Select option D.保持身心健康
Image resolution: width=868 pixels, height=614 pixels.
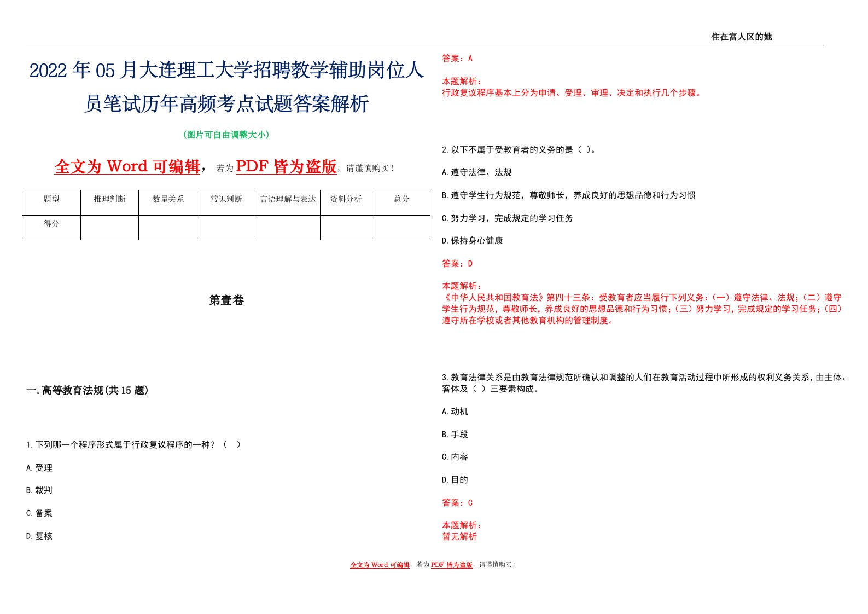point(473,241)
